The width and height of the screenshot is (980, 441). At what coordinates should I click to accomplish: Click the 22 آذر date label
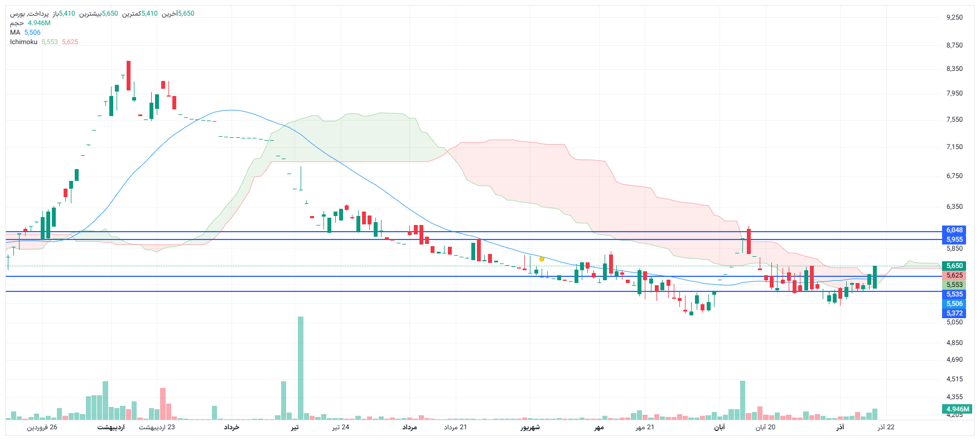tap(886, 427)
